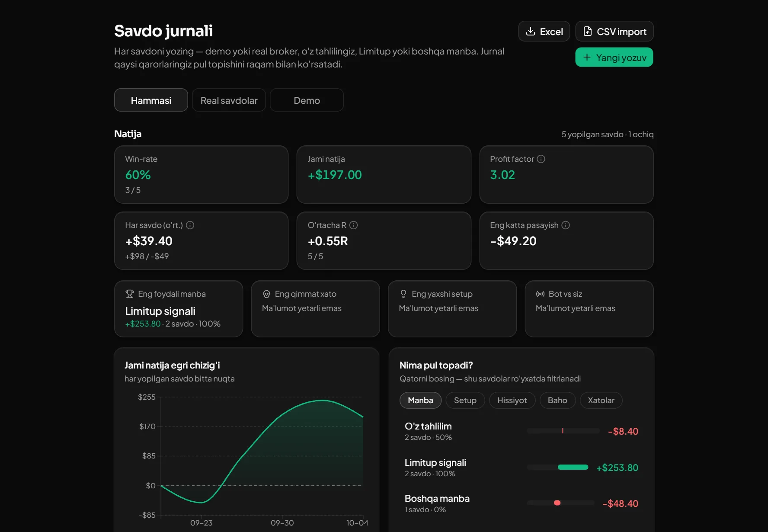
Task: Click the -$8.40 result for O'z tahlilim
Action: (623, 431)
